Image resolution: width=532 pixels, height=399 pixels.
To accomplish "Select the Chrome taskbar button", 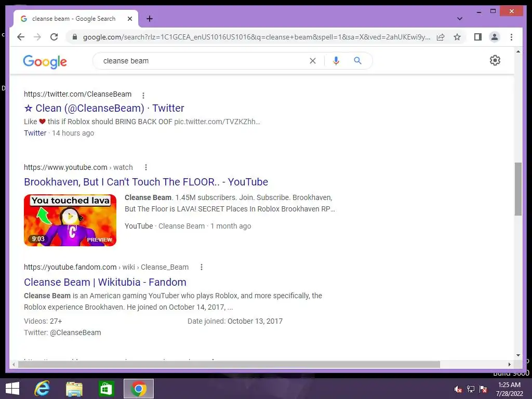I will coord(138,389).
